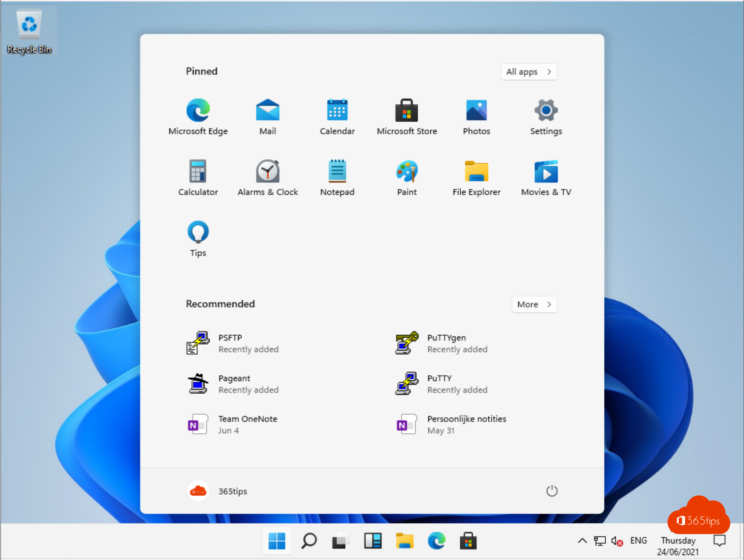Screen dimensions: 744x560
Task: Open the Photos app
Action: [476, 116]
